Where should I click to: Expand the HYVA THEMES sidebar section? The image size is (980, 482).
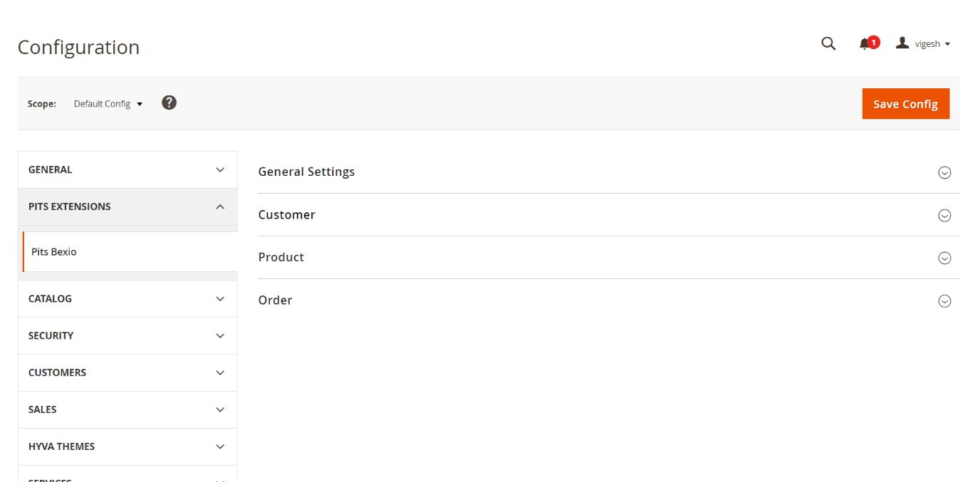tap(127, 447)
